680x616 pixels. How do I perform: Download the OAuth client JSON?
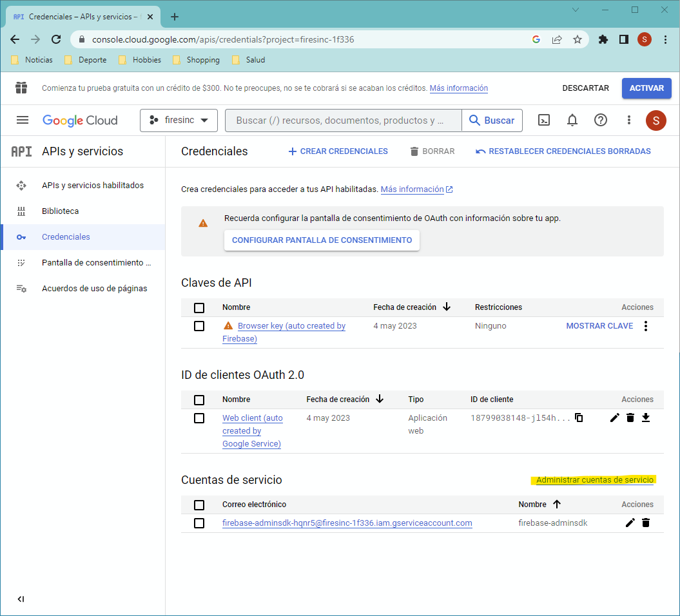pos(646,418)
